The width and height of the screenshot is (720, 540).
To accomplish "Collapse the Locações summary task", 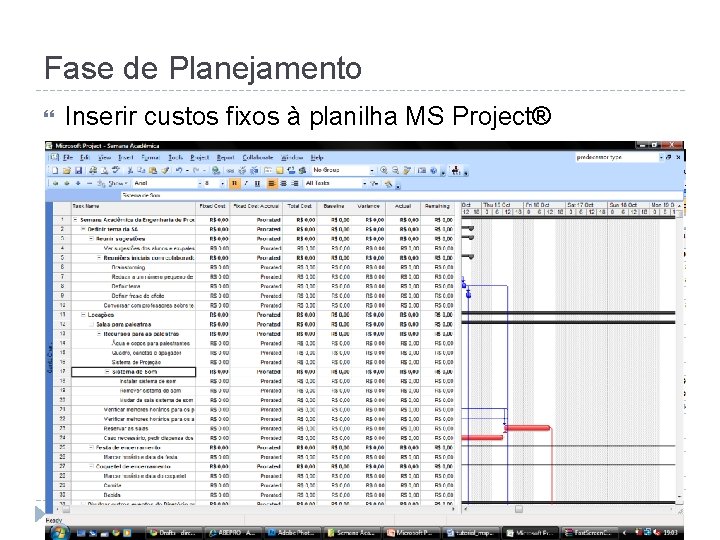I will click(x=83, y=315).
